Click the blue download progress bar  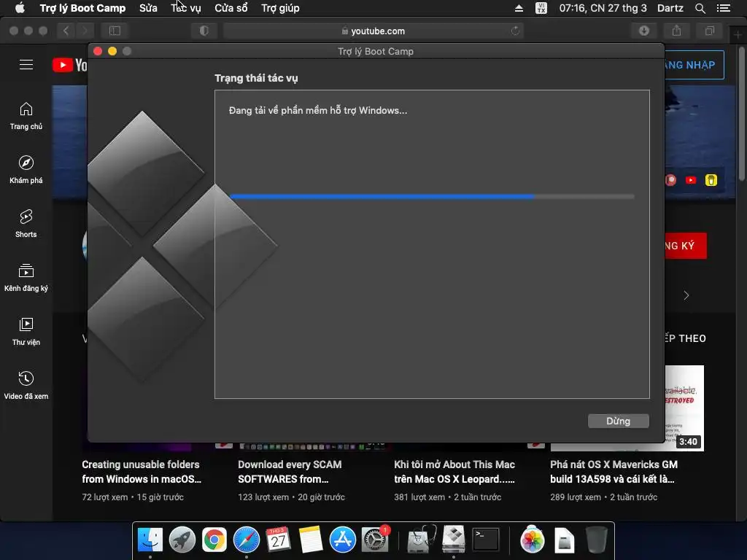[432, 196]
